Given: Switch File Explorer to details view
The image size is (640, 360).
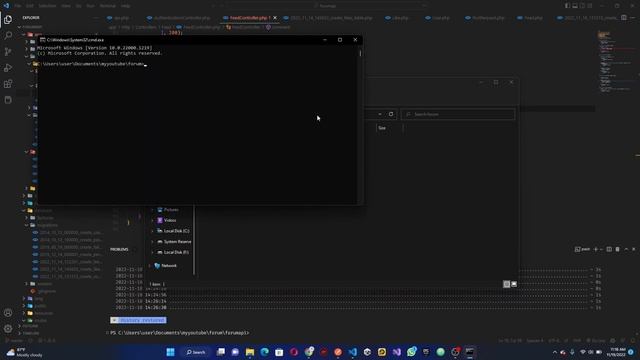Looking at the screenshot, I should pos(507,284).
